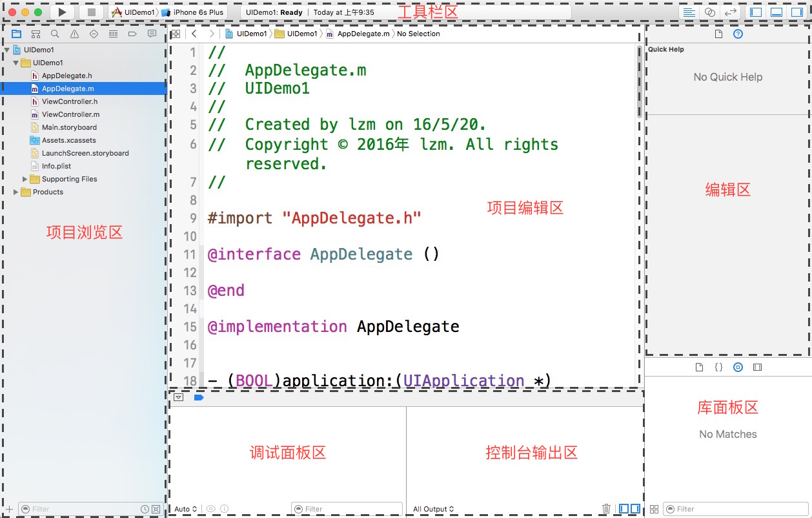Viewport: 812px width, 518px height.
Task: Select the Search navigator icon
Action: tap(55, 34)
